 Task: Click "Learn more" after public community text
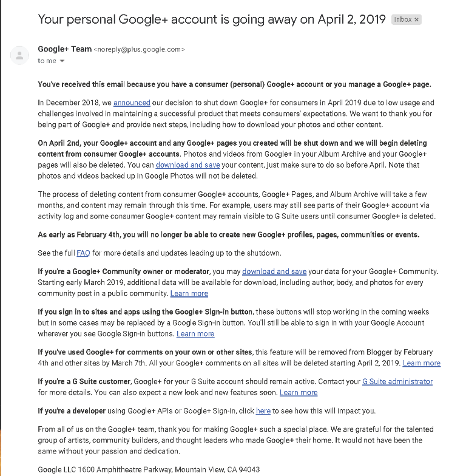[189, 294]
